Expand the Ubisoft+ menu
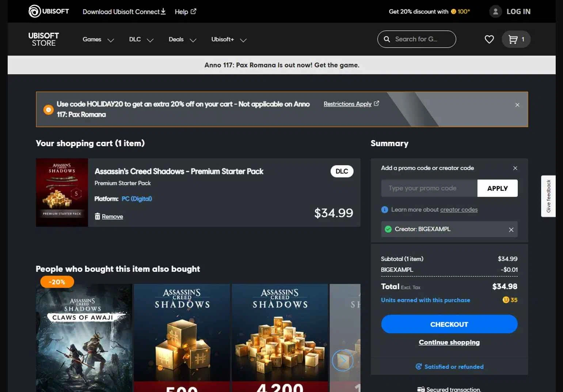This screenshot has width=563, height=392. 229,39
